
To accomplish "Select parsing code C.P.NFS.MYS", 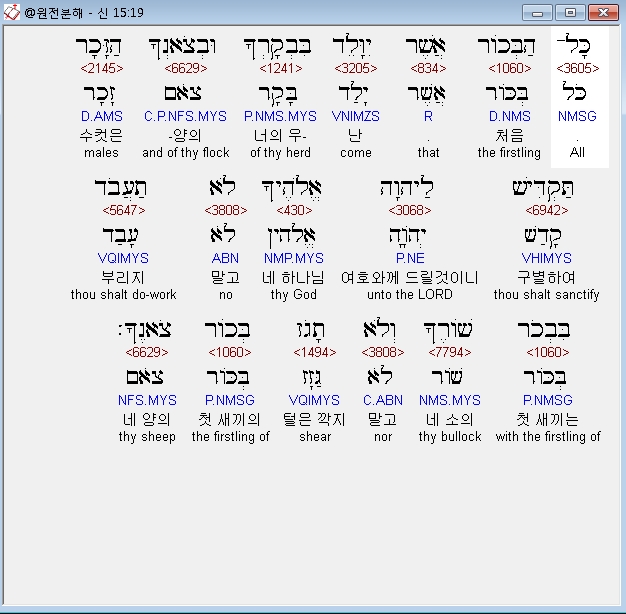I will [x=185, y=116].
